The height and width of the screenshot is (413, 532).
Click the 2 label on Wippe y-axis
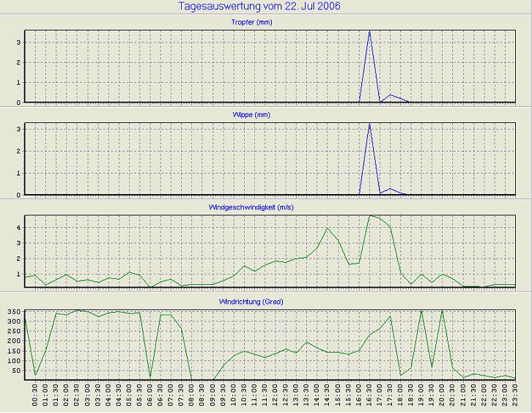(18, 152)
